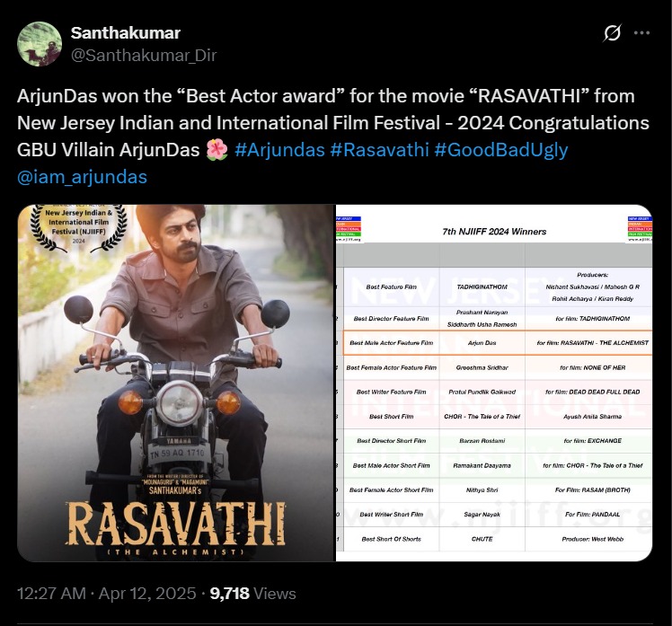Open the three-dot more options menu
The width and height of the screenshot is (672, 626).
pos(641,33)
